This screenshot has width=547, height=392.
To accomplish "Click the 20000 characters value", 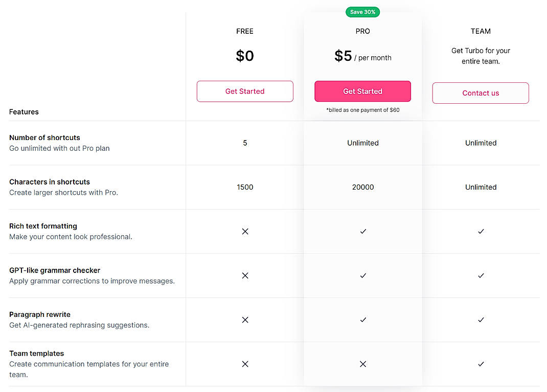I will tap(363, 187).
